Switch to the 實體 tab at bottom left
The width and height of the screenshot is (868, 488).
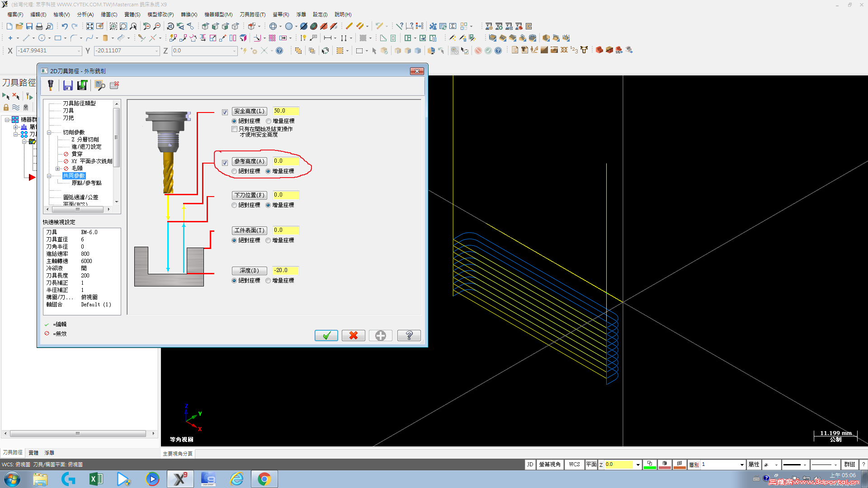[x=33, y=452]
